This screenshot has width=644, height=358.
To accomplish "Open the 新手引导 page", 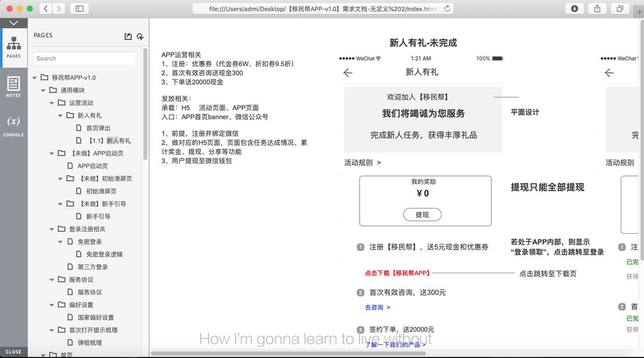I will (x=98, y=217).
